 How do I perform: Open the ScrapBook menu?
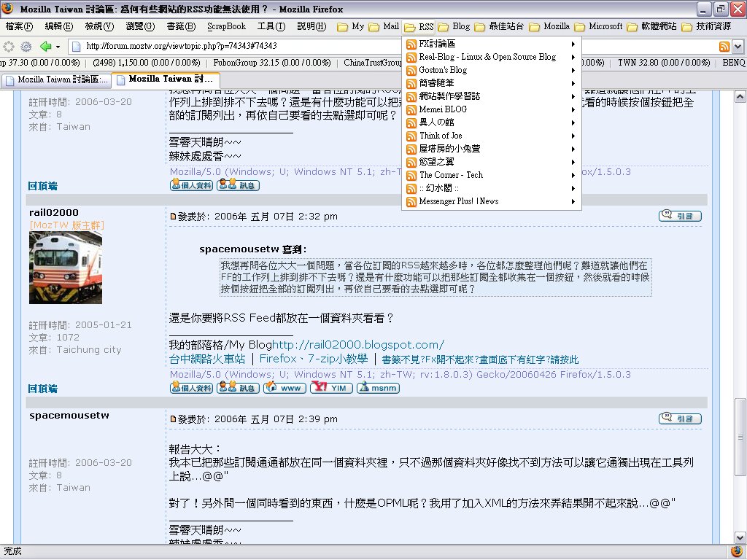click(226, 26)
